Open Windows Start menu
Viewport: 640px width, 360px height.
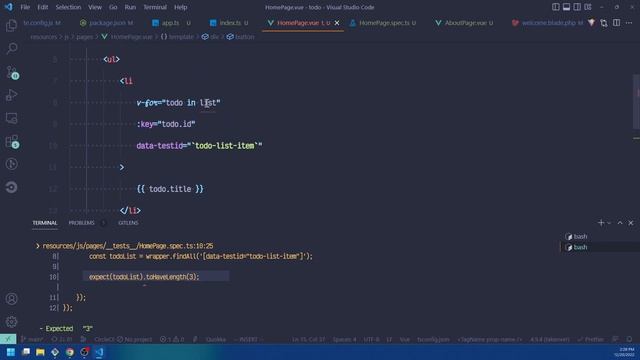click(11, 352)
